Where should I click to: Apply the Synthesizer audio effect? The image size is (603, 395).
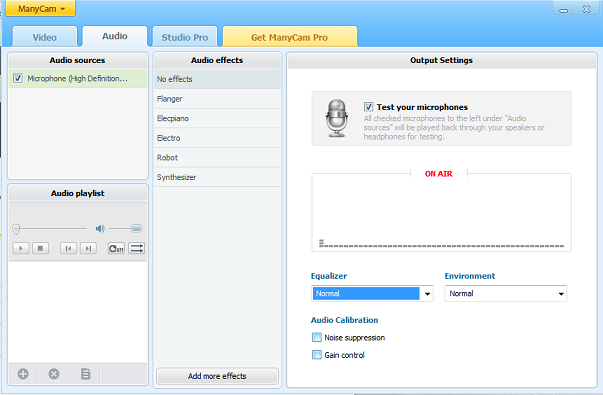[217, 177]
